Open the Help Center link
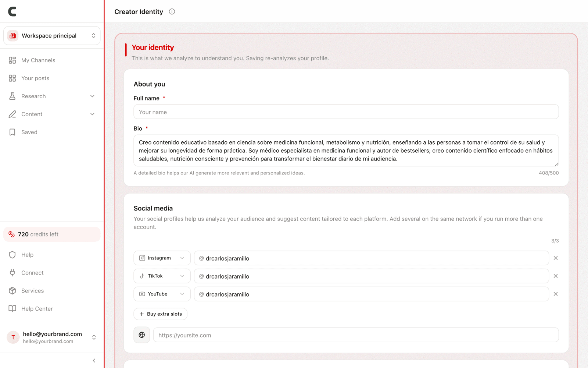Screen dimensions: 588x368 point(52,309)
